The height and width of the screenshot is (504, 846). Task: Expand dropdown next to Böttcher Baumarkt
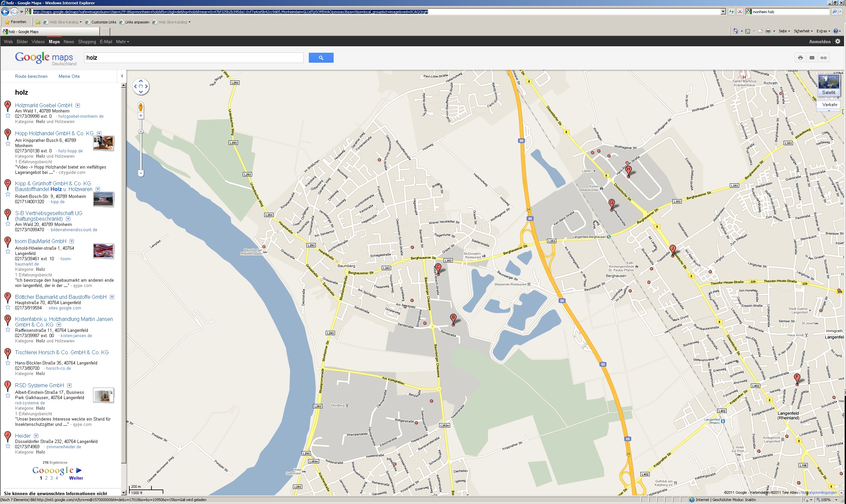tap(112, 297)
